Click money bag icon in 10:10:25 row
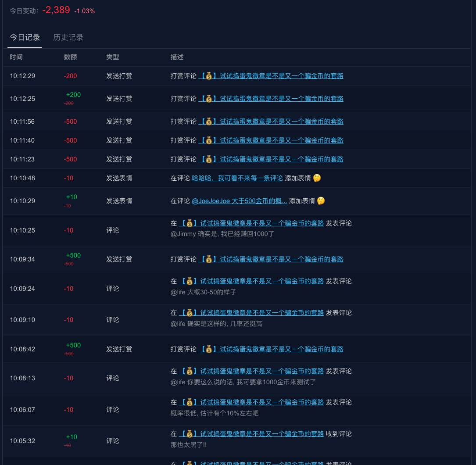The height and width of the screenshot is (465, 476). [190, 223]
